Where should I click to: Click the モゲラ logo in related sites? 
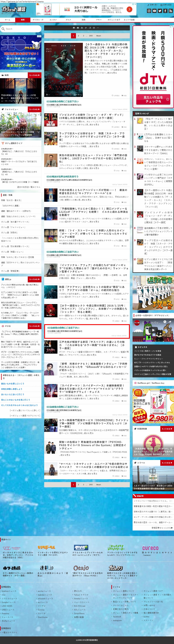(x=81, y=547)
